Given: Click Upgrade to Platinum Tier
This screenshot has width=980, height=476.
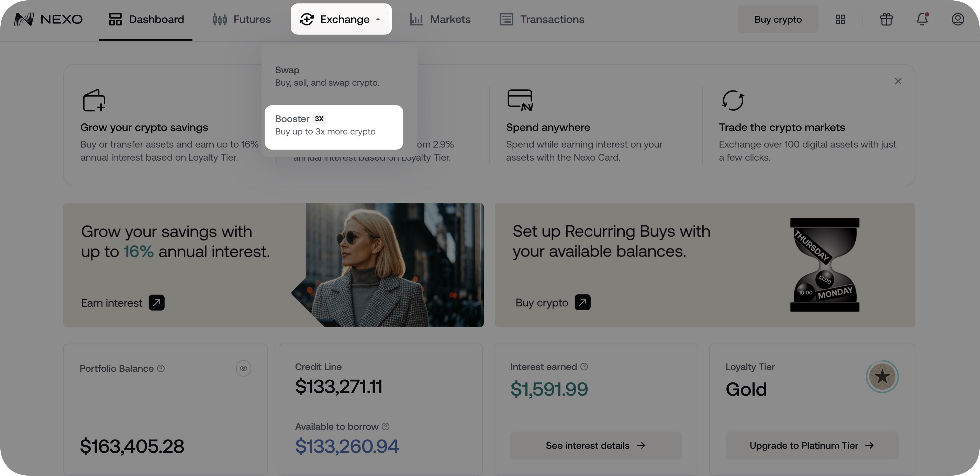Looking at the screenshot, I should coord(812,445).
